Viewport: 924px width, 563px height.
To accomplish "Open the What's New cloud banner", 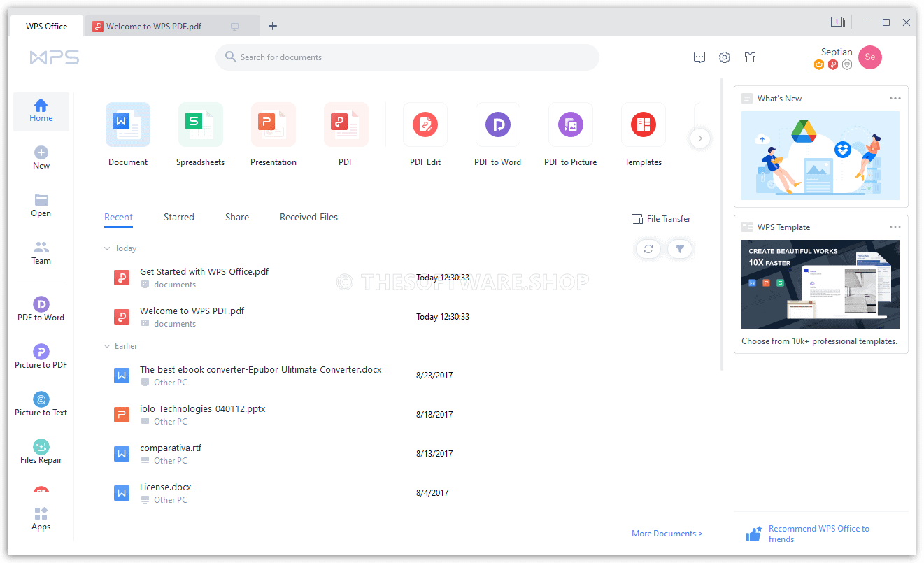I will click(x=820, y=155).
